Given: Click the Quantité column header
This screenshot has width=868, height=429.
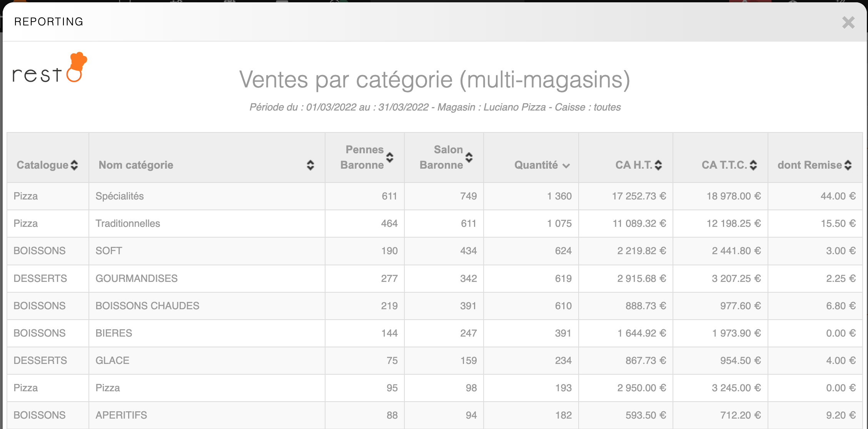Looking at the screenshot, I should pyautogui.click(x=536, y=165).
